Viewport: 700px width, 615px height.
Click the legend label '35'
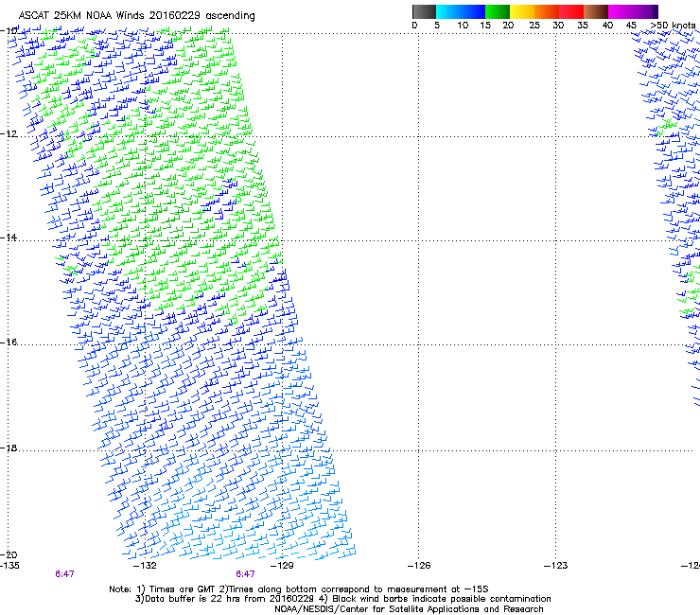pos(583,26)
